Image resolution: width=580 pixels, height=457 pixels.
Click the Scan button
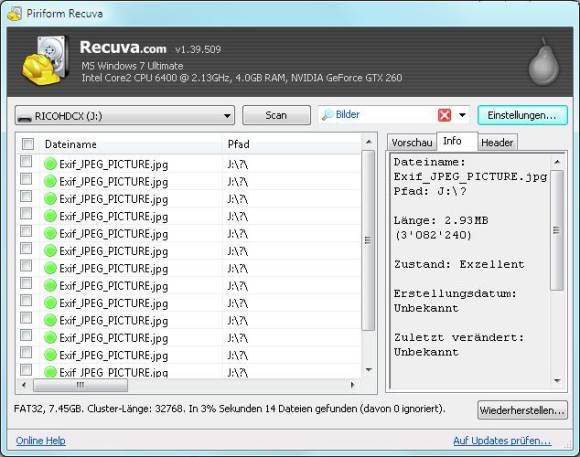(x=276, y=115)
